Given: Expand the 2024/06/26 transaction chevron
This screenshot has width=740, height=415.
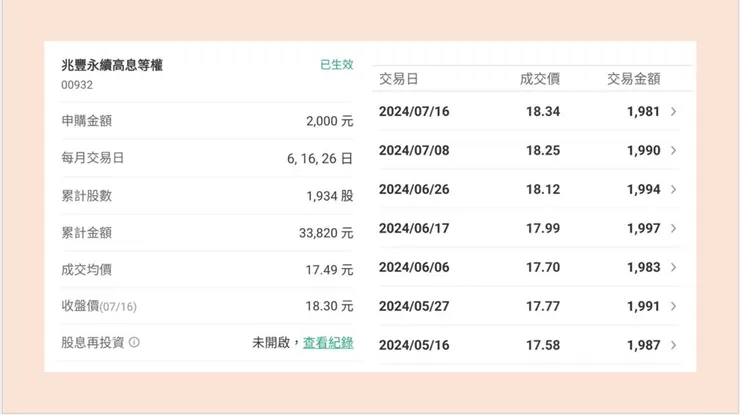Looking at the screenshot, I should tap(673, 189).
